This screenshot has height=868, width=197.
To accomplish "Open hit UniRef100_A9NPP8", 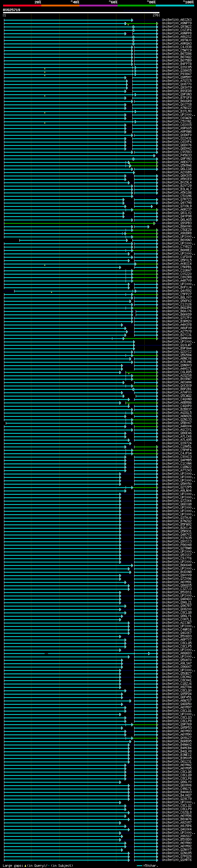I will [177, 33].
